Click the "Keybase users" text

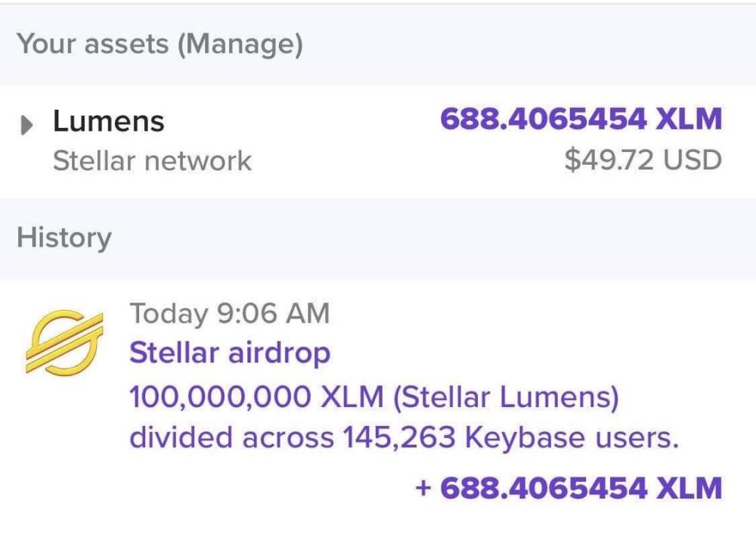[x=571, y=438]
